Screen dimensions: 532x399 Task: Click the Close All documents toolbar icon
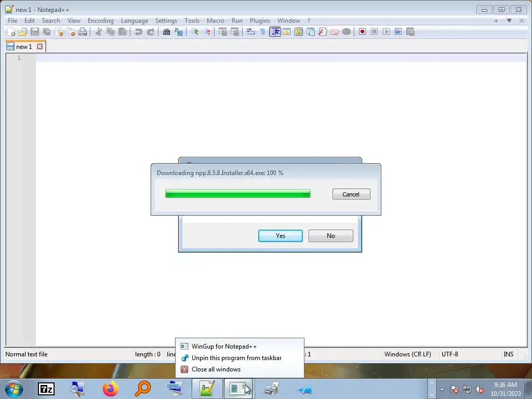coord(71,32)
